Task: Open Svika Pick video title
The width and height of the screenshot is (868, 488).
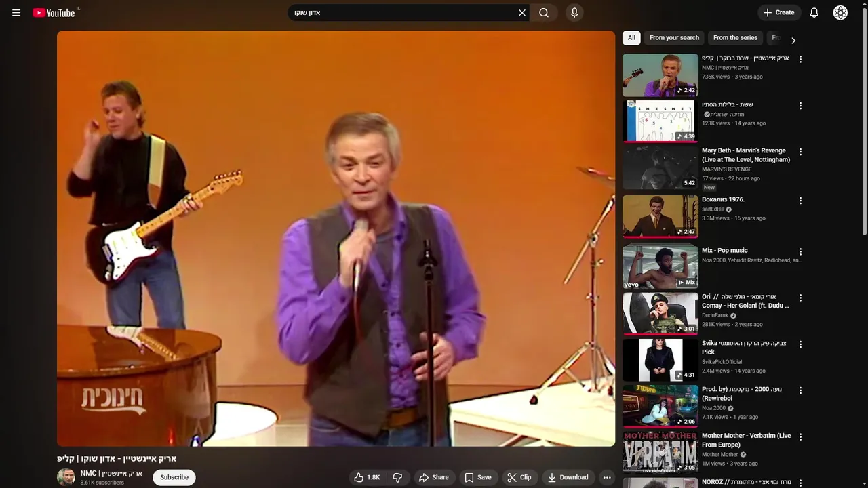Action: coord(744,348)
